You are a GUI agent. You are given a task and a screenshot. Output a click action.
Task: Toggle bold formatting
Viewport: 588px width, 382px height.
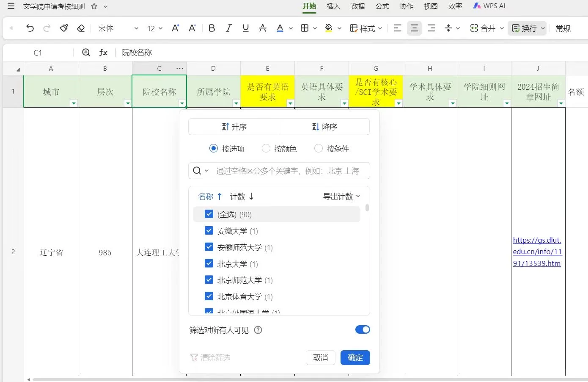(x=212, y=28)
